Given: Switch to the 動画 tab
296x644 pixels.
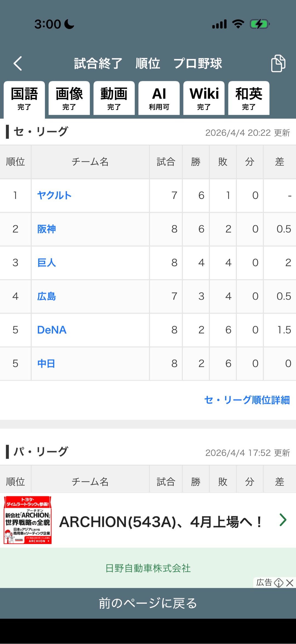Looking at the screenshot, I should tap(114, 98).
